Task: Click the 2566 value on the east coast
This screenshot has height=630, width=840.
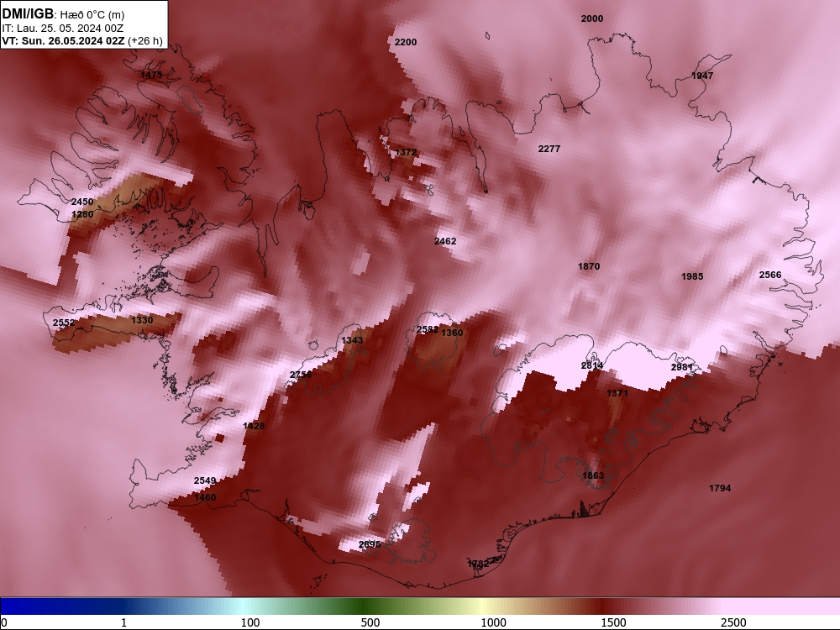Action: 770,275
